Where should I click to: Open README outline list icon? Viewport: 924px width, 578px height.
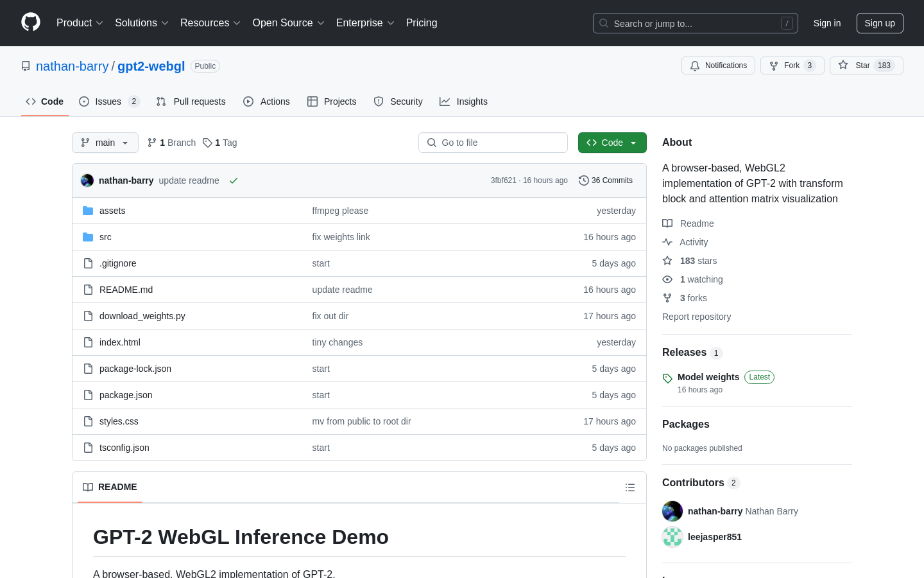(x=630, y=487)
